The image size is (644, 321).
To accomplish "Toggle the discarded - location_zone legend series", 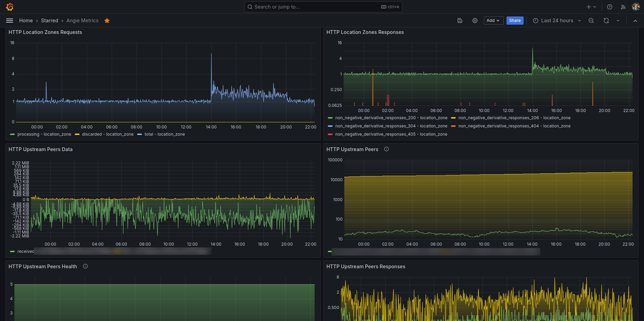I will [107, 134].
